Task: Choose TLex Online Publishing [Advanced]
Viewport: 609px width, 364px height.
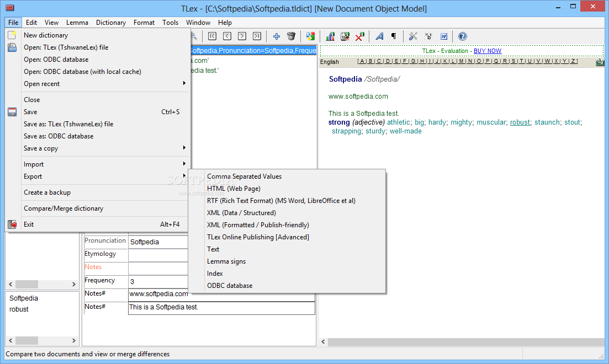Action: [287, 237]
